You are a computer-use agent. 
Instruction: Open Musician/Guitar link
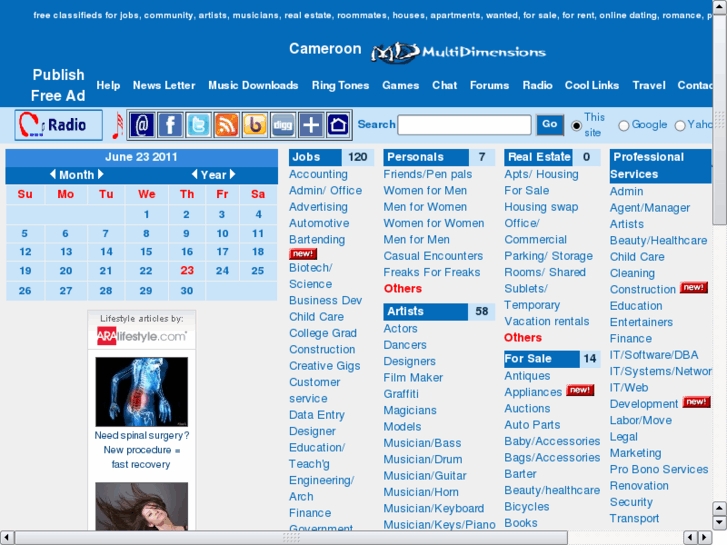(x=425, y=476)
